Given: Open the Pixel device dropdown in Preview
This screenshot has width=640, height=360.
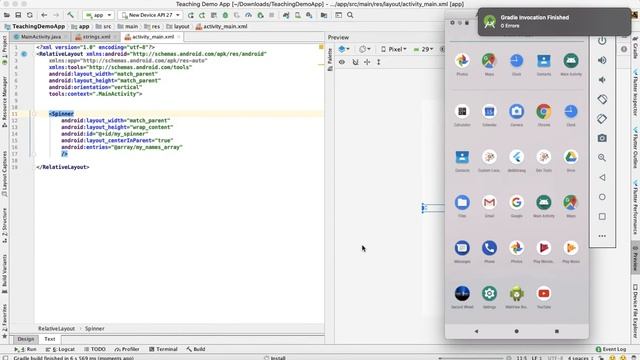Looking at the screenshot, I should [x=394, y=49].
